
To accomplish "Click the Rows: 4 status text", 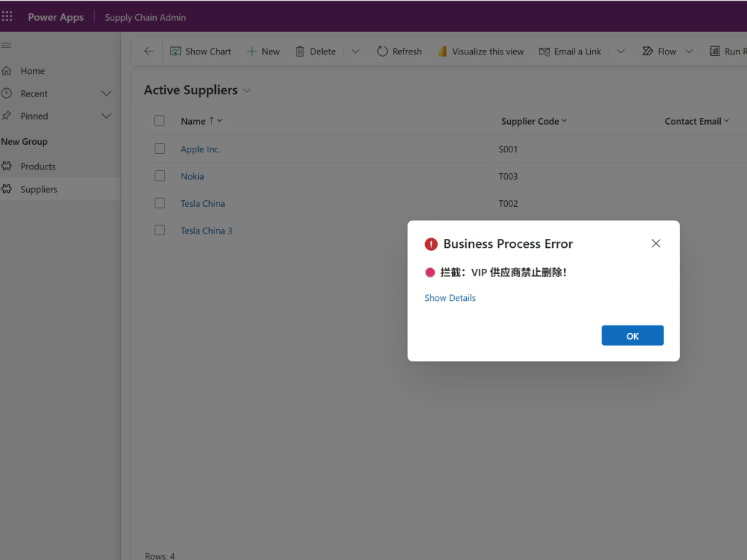I will coord(160,556).
